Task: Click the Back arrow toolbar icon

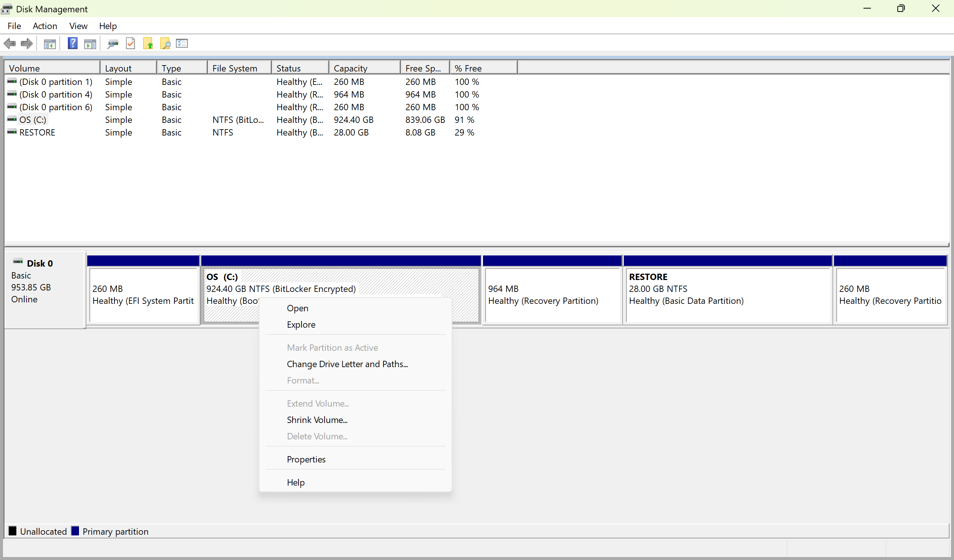Action: 10,44
